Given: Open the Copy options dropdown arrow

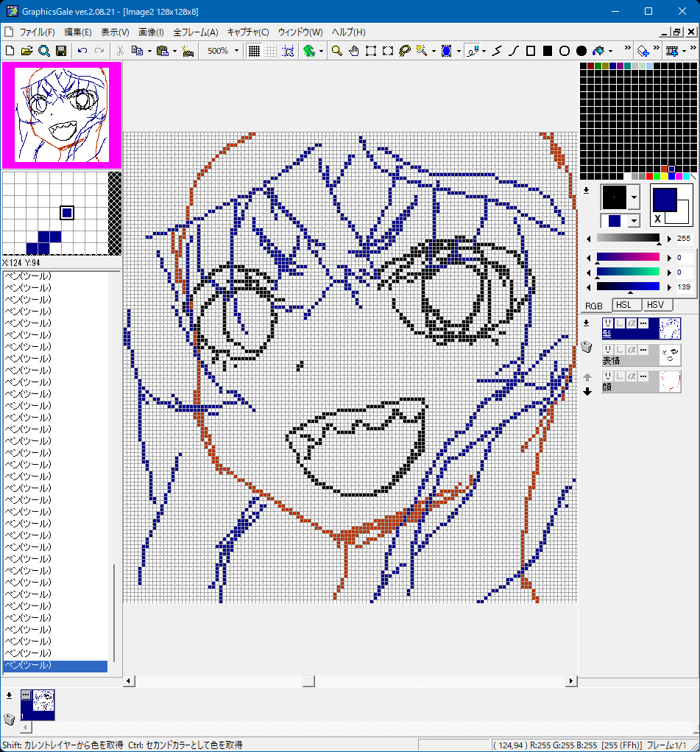Looking at the screenshot, I should pyautogui.click(x=149, y=51).
